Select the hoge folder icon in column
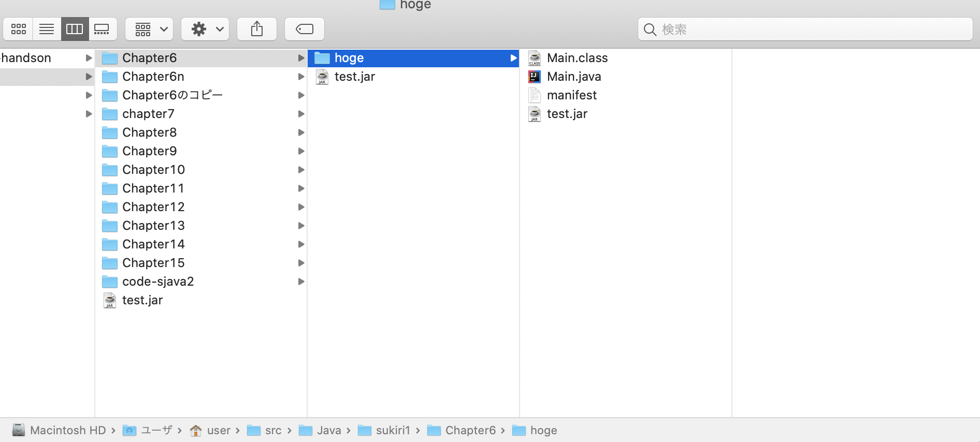The image size is (980, 442). point(322,58)
